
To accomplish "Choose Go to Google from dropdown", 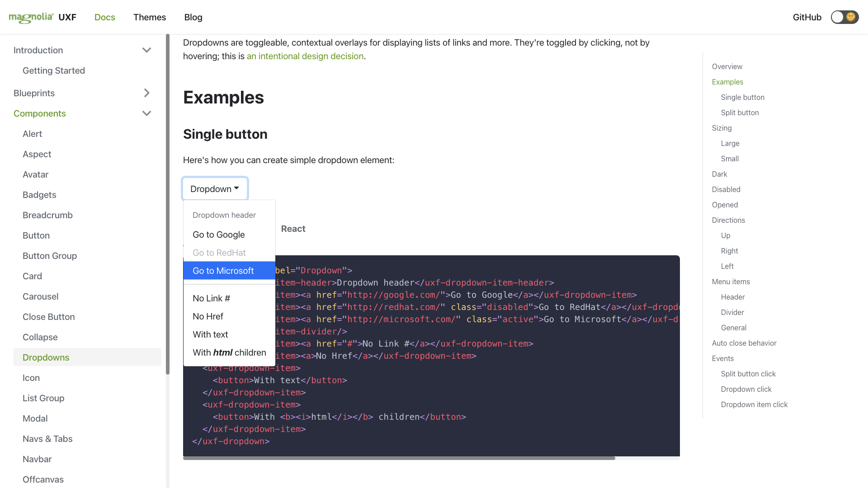I will (x=219, y=235).
